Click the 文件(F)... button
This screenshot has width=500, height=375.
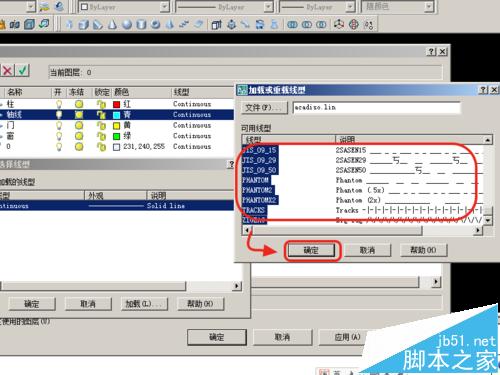coord(264,108)
